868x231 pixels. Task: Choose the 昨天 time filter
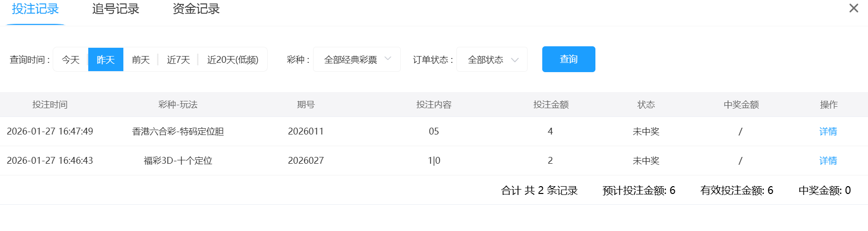pyautogui.click(x=105, y=59)
